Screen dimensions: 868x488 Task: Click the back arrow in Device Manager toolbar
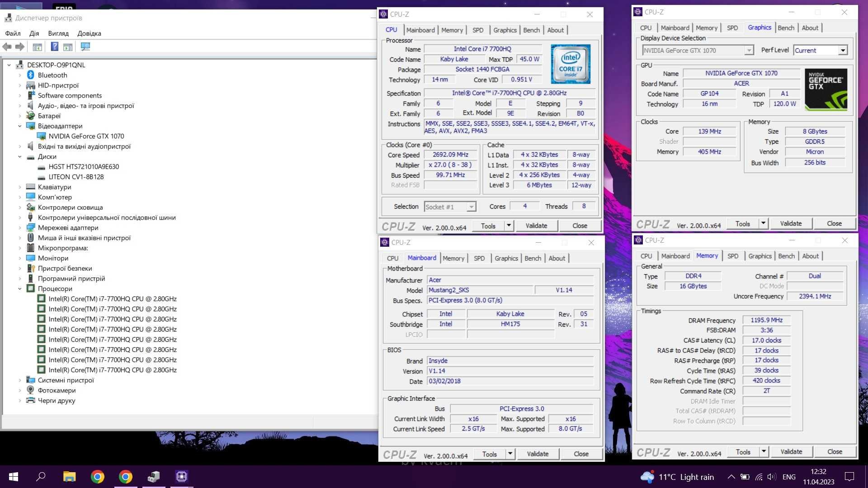[x=7, y=47]
